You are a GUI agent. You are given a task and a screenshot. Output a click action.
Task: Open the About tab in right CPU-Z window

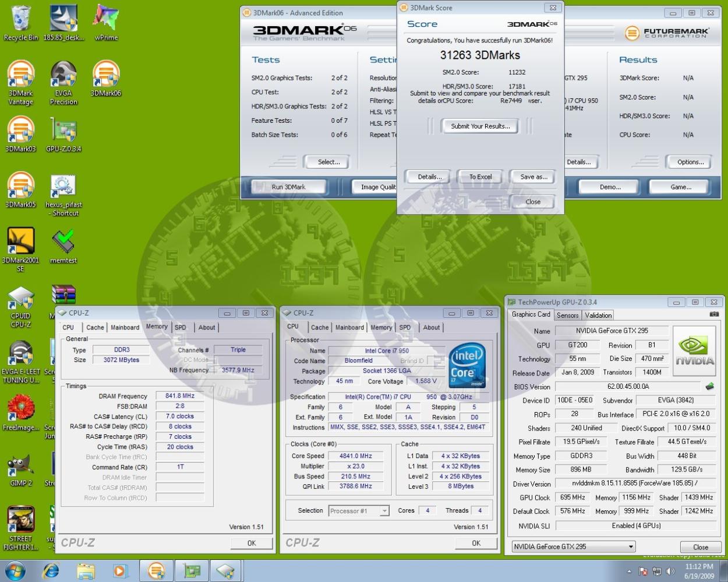(x=432, y=328)
